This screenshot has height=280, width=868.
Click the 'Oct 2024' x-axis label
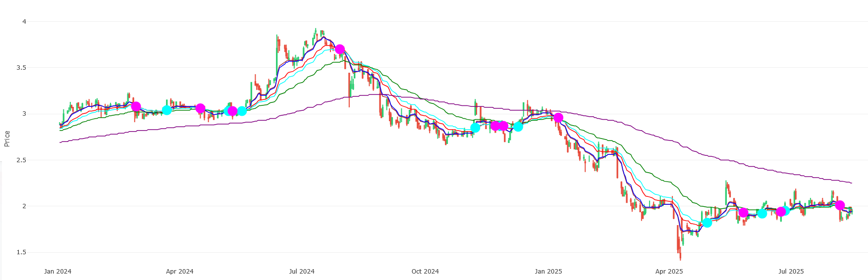coord(425,272)
